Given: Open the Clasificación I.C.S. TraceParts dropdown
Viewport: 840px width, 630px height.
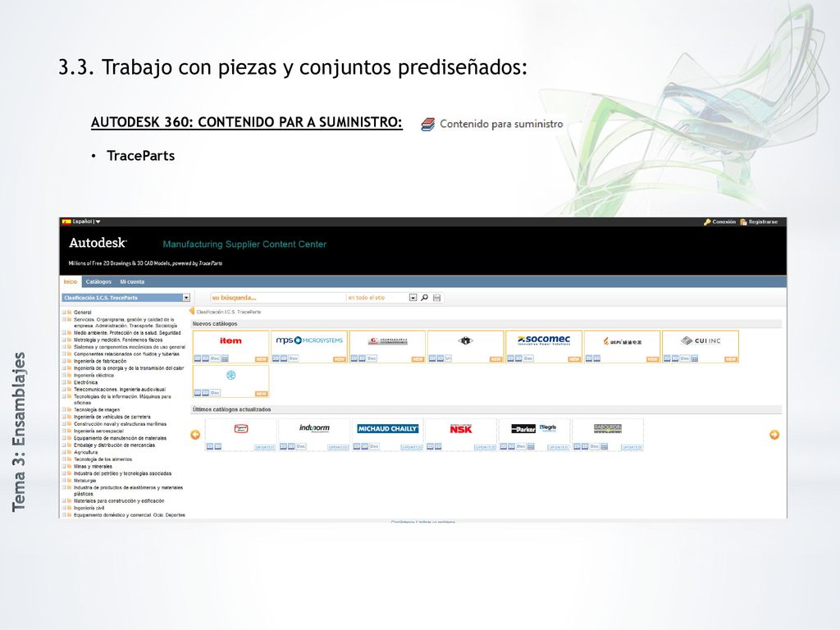Looking at the screenshot, I should (x=186, y=298).
